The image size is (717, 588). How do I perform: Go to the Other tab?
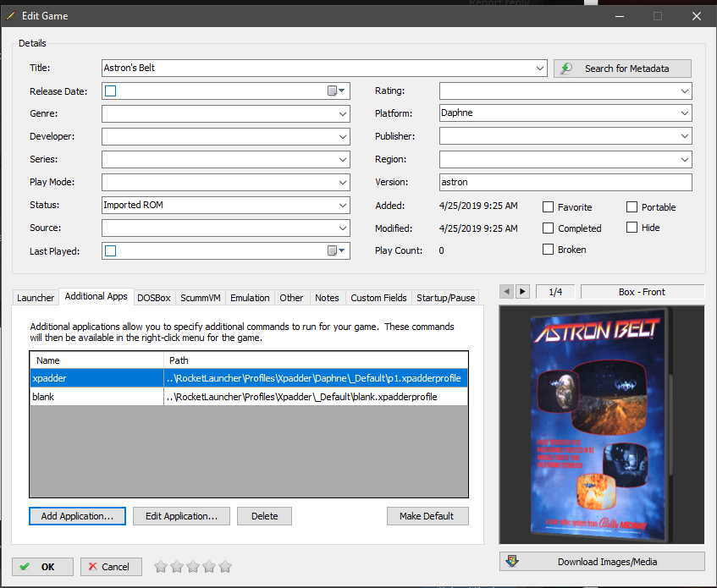[291, 298]
